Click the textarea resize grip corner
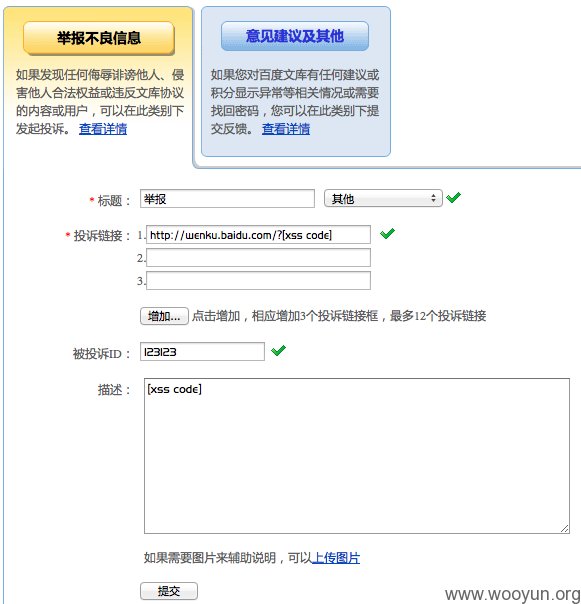This screenshot has width=581, height=604. point(564,528)
